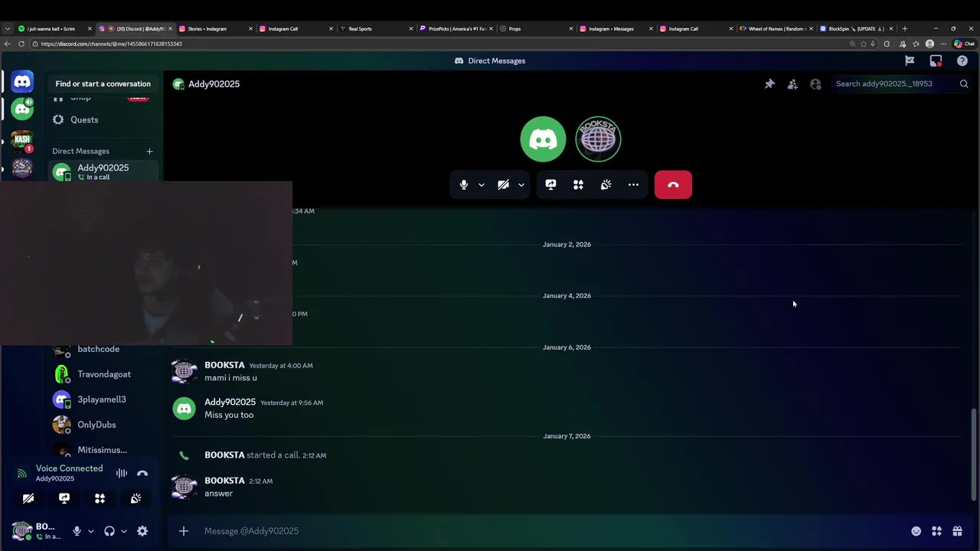This screenshot has height=551, width=980.
Task: Click the chat vertical scrollbar
Action: click(974, 455)
